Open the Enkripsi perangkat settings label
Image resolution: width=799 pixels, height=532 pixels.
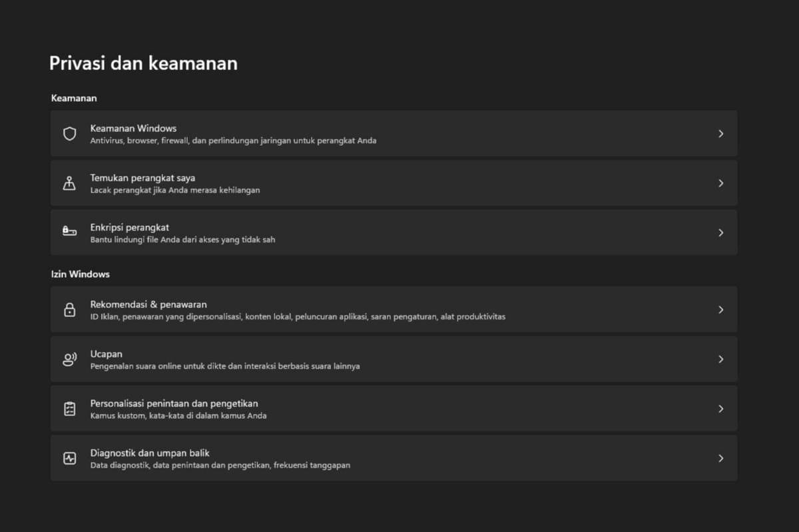tap(129, 227)
